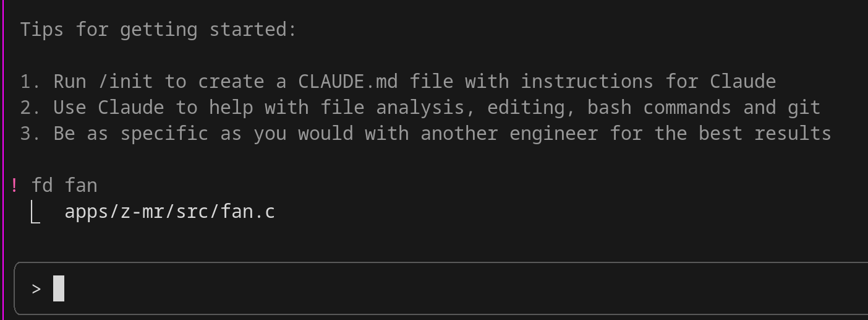Click the 'fd fan' command text

[x=65, y=185]
